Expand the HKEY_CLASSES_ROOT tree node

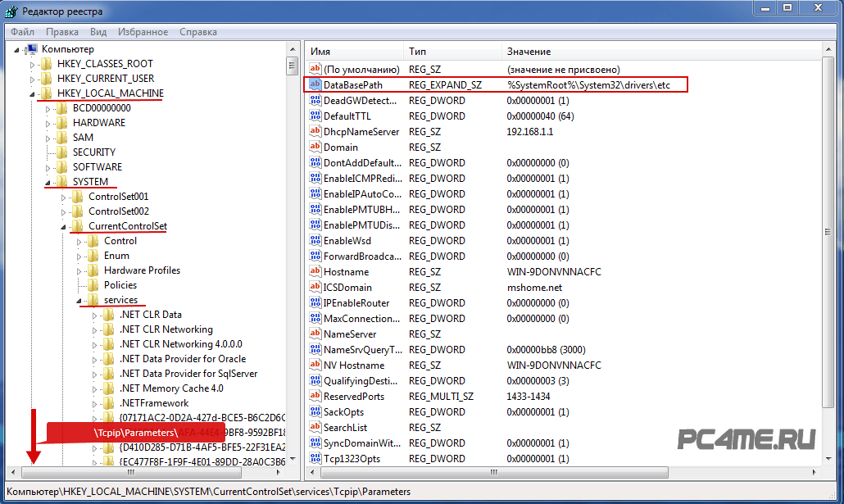point(33,64)
